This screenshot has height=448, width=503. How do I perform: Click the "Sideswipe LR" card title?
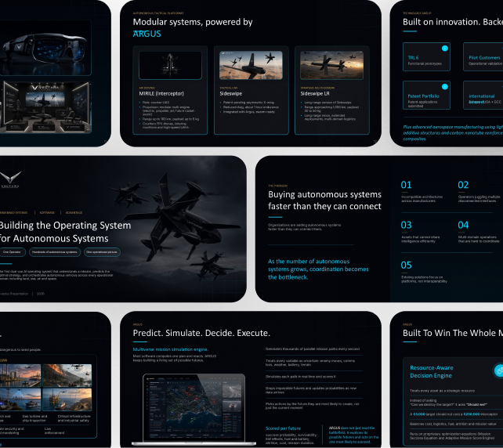[x=315, y=94]
